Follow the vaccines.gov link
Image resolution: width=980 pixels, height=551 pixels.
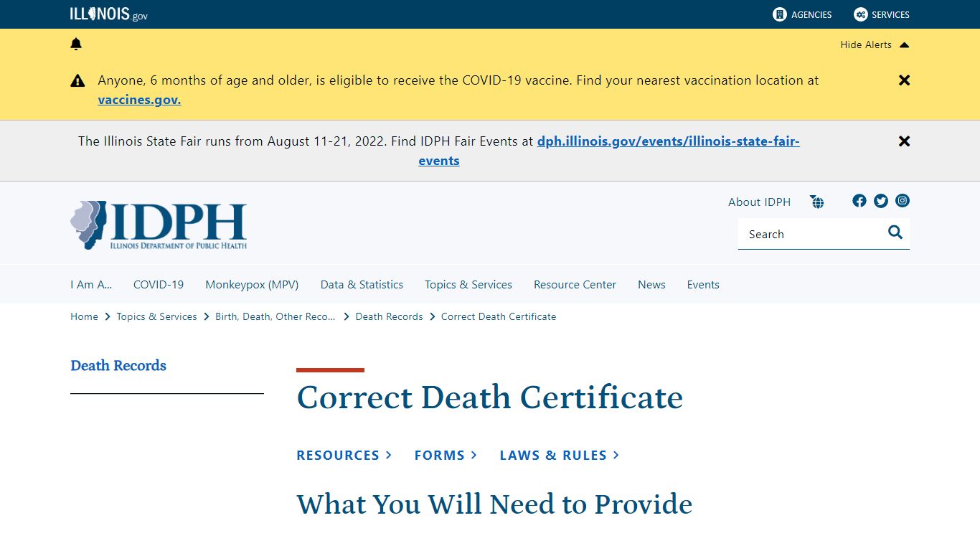click(138, 99)
